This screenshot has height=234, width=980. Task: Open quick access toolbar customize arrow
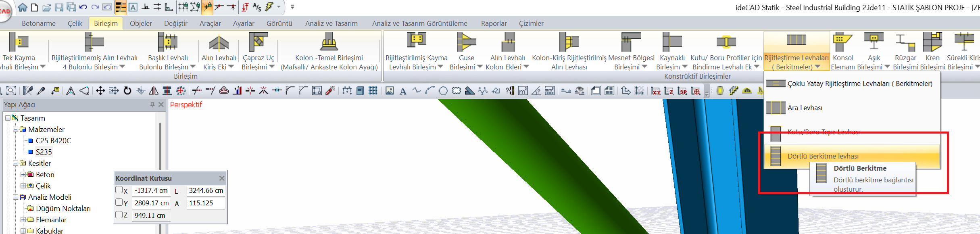point(292,7)
